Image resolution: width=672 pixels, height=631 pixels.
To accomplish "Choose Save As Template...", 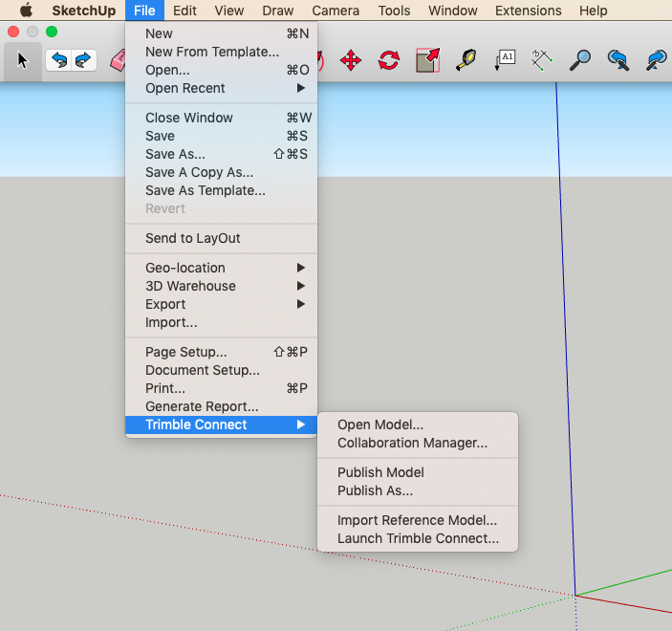I will (x=221, y=191).
